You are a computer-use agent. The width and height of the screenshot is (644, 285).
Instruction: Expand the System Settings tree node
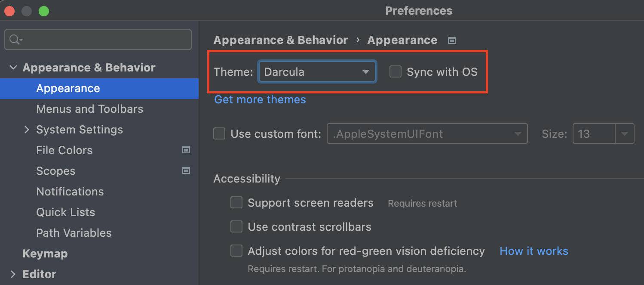coord(27,130)
